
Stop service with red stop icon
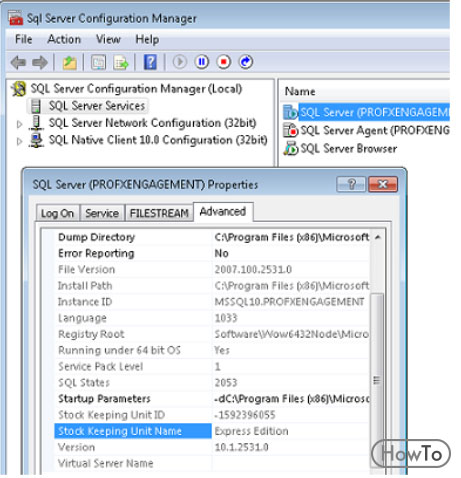point(224,62)
